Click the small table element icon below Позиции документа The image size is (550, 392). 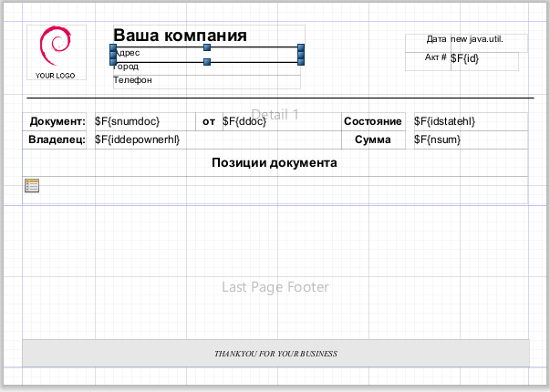(32, 186)
